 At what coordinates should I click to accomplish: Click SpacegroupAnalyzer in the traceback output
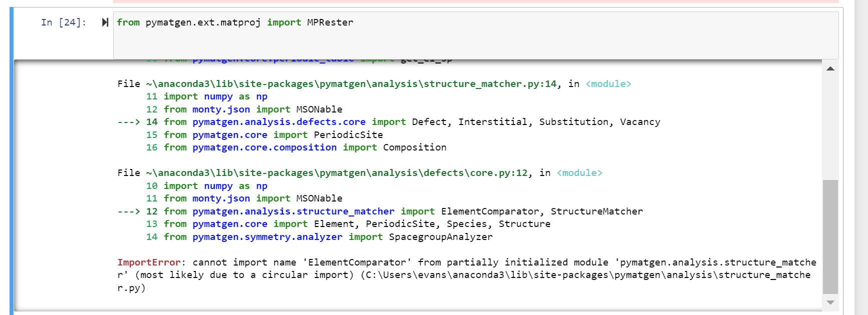pyautogui.click(x=441, y=237)
